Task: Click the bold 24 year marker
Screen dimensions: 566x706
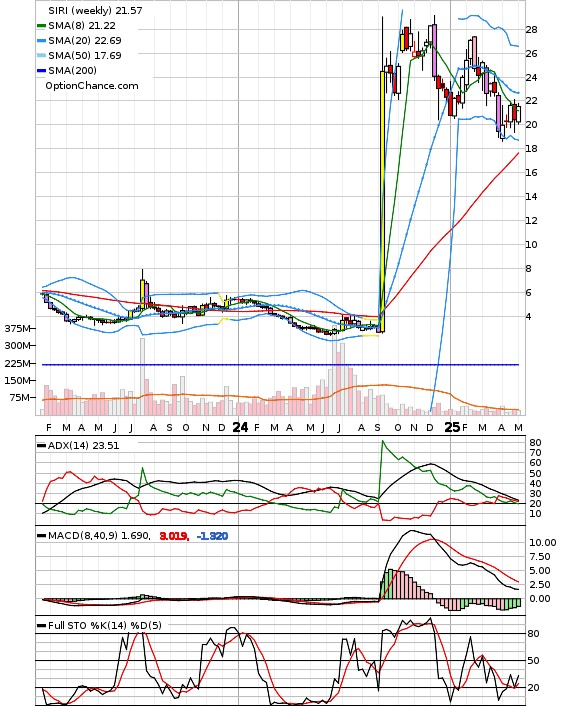Action: 240,427
